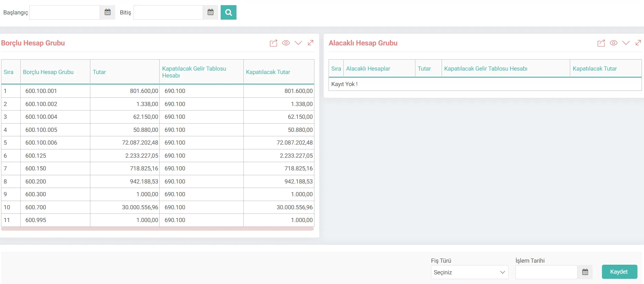Focus the İşlem Tarihi input field
The image size is (644, 284).
(x=546, y=272)
